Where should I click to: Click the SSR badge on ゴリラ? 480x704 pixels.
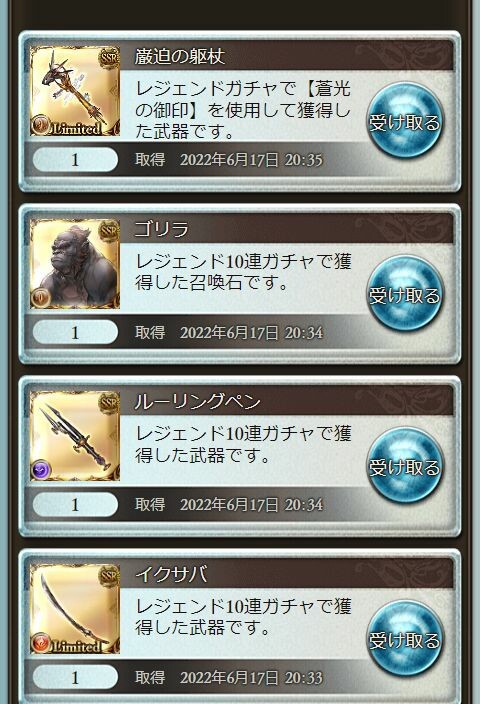109,231
